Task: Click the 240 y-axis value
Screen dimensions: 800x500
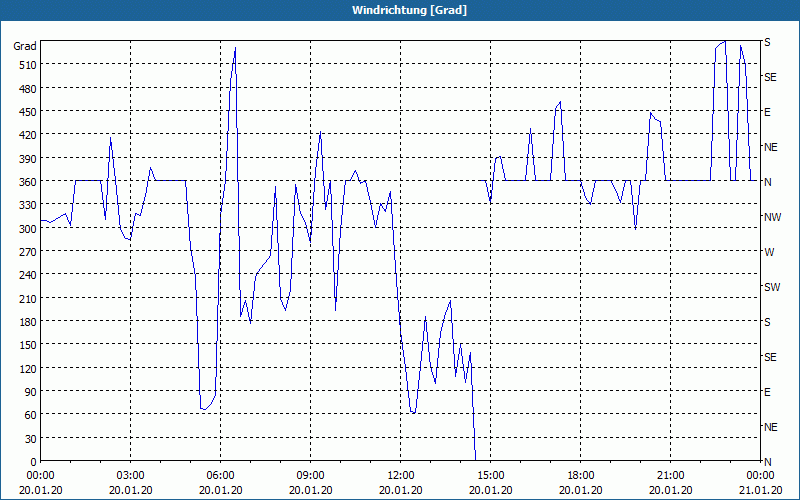Action: pyautogui.click(x=28, y=276)
